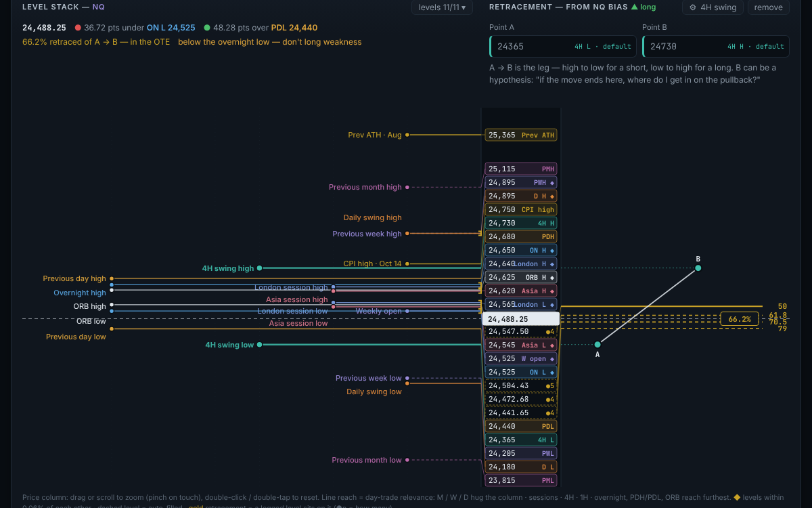
Task: Select the 24,547.50 retracement chip
Action: pos(521,331)
